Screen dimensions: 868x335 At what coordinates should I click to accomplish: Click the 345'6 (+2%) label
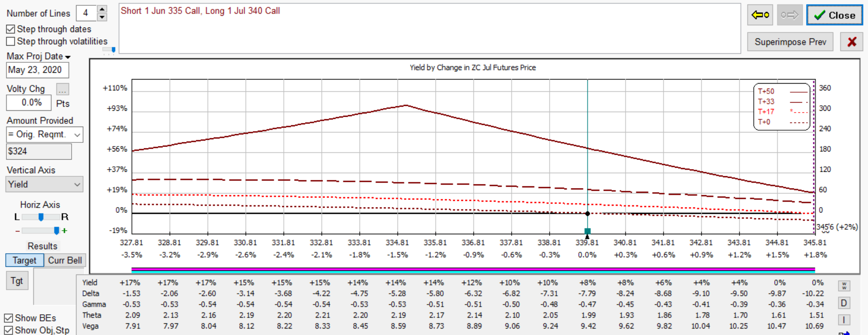[837, 227]
